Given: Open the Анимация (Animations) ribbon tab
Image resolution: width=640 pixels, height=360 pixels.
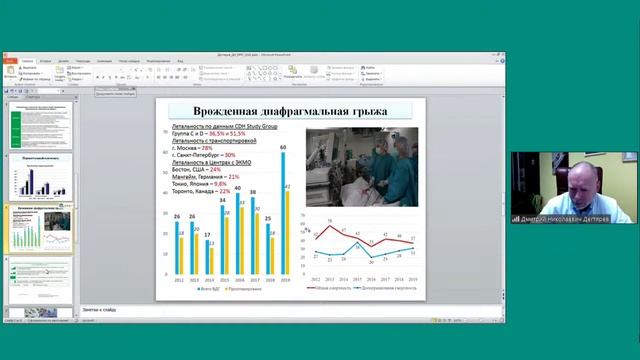Looking at the screenshot, I should click(x=104, y=61).
